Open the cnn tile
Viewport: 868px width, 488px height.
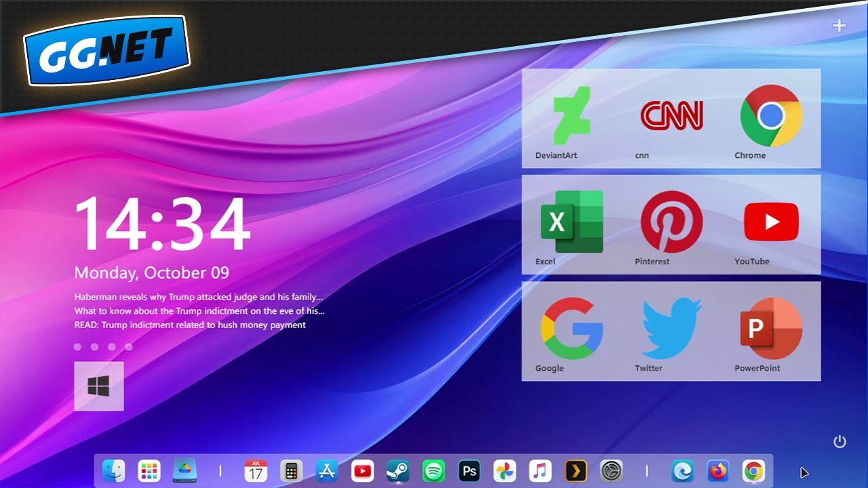(671, 119)
